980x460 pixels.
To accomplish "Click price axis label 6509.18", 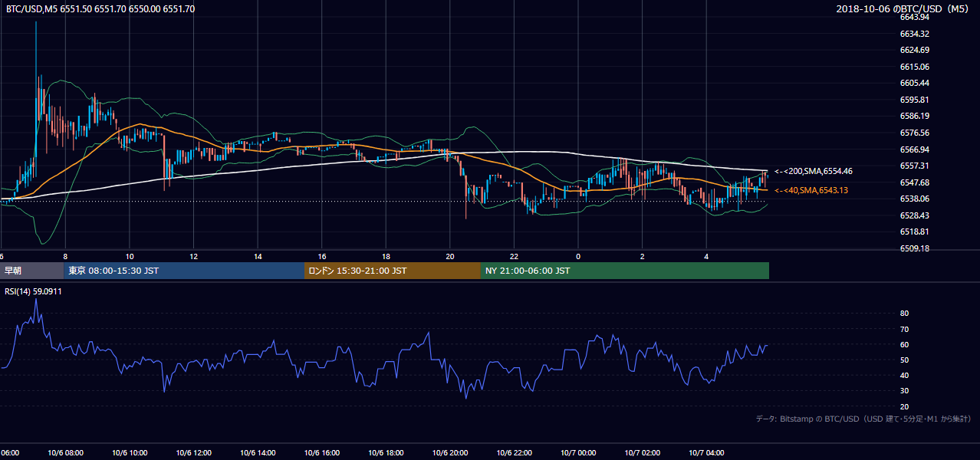I will point(915,248).
